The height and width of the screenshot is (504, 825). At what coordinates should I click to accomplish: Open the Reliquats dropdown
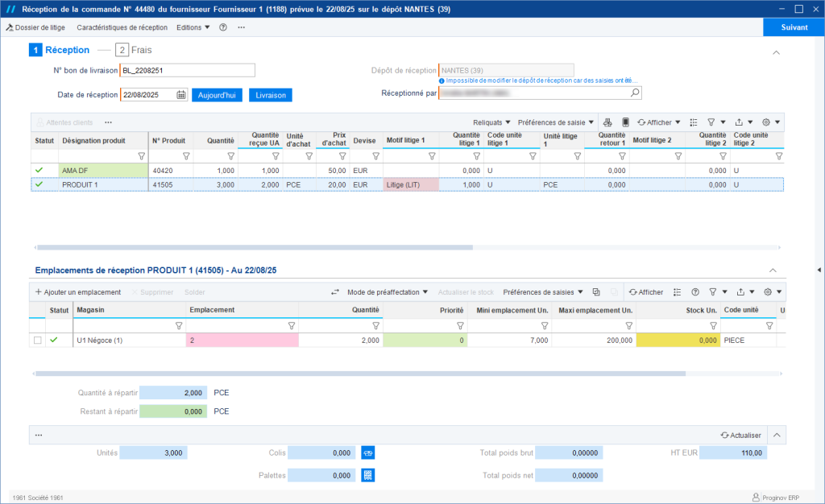491,122
